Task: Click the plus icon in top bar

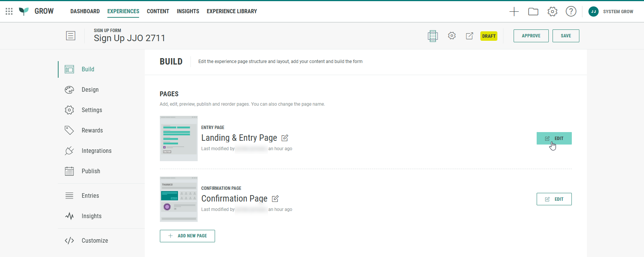Action: pos(514,11)
